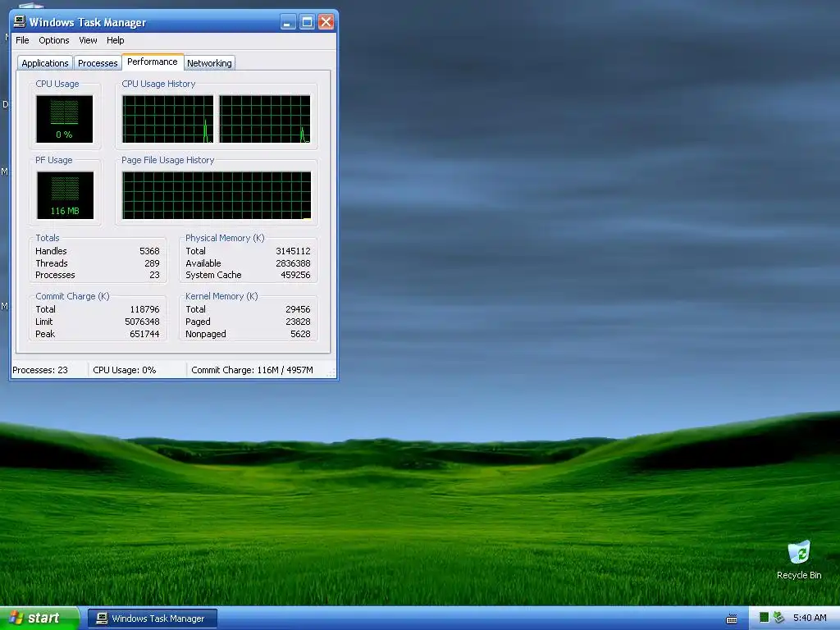
Task: Switch to the Processes tab
Action: click(x=98, y=63)
